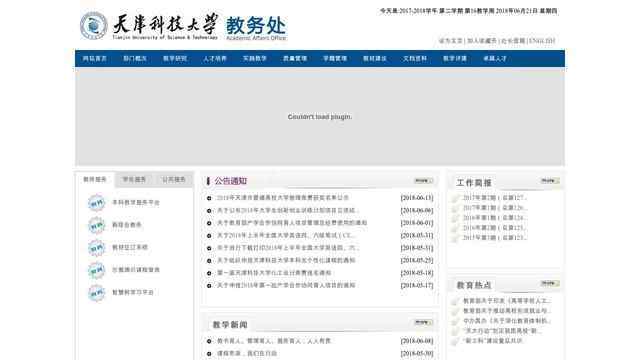Click the bullet icon of the 2018-05-17 announcement

[209, 286]
